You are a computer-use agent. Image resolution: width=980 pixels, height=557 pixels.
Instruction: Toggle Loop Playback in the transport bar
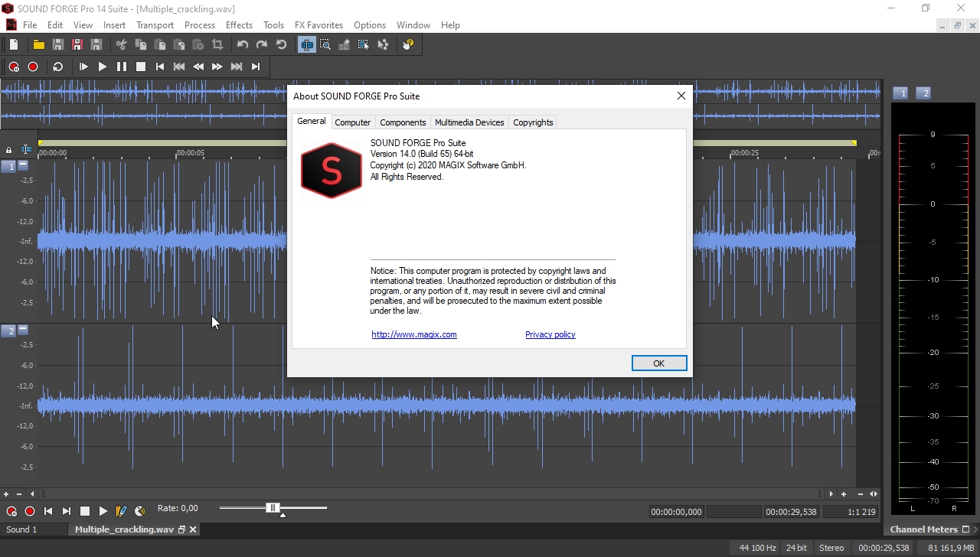coord(57,67)
